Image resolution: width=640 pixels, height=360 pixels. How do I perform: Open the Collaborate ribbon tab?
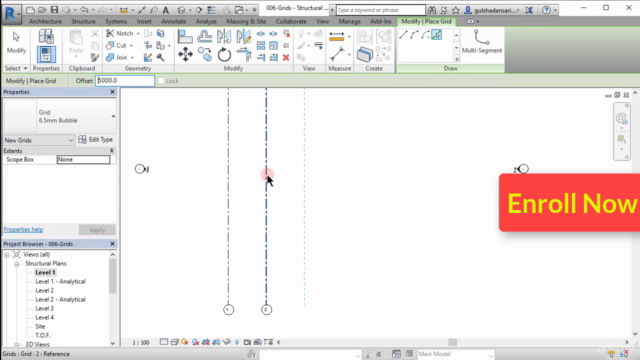click(x=291, y=21)
